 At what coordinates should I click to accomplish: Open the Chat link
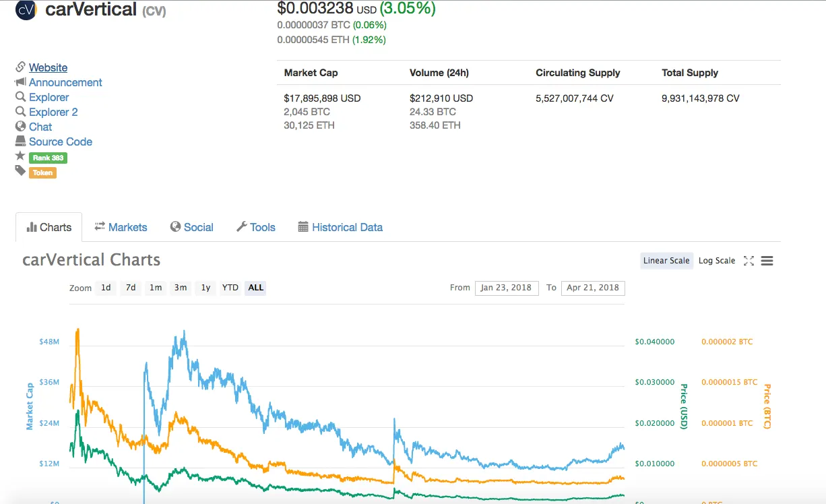pos(40,127)
